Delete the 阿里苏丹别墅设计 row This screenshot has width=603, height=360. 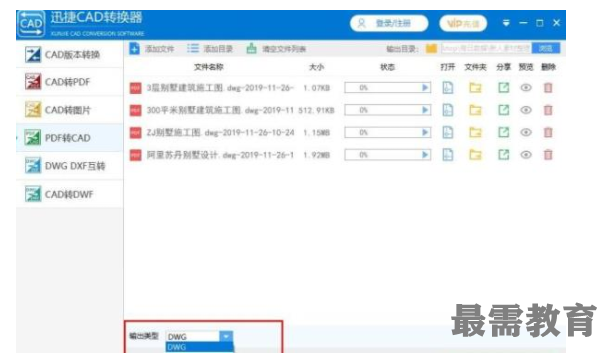click(x=548, y=155)
